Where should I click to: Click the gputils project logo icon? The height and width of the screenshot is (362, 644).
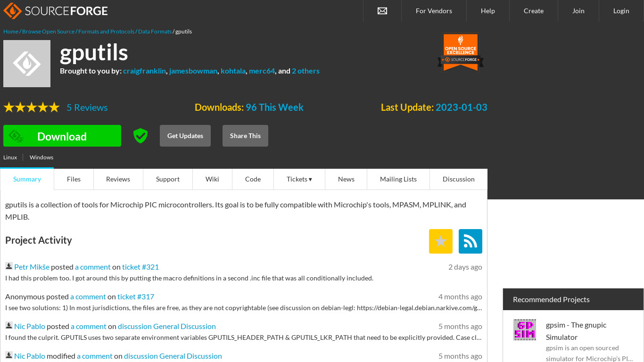pyautogui.click(x=27, y=64)
